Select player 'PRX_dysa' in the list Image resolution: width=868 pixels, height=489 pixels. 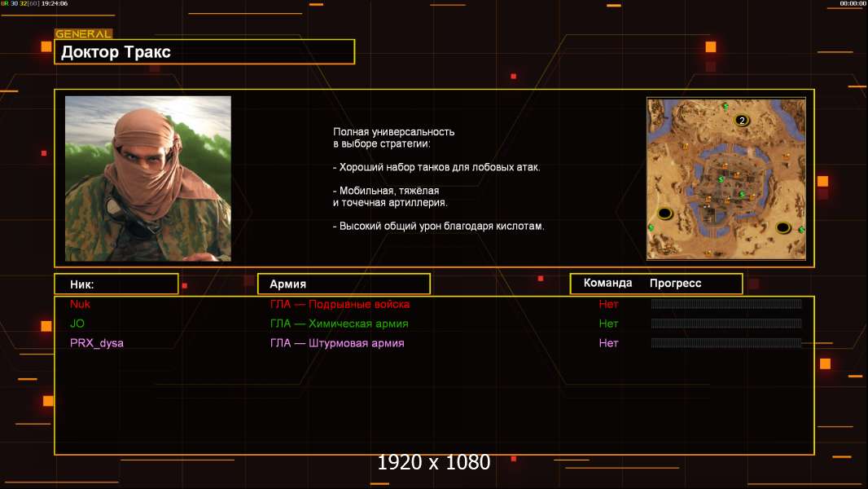coord(97,343)
